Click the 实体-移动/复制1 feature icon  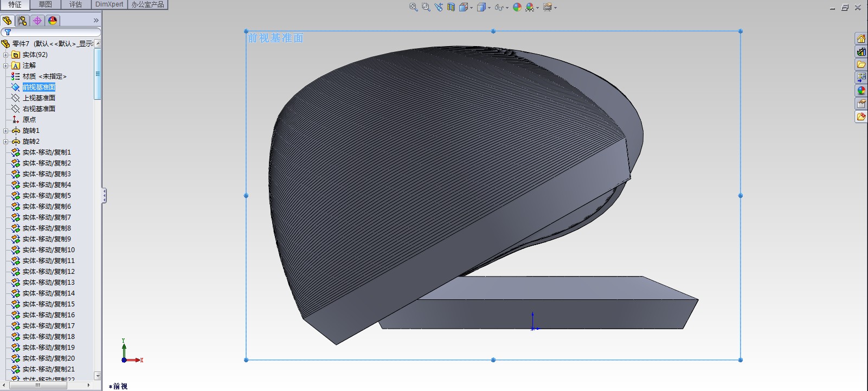(x=16, y=152)
